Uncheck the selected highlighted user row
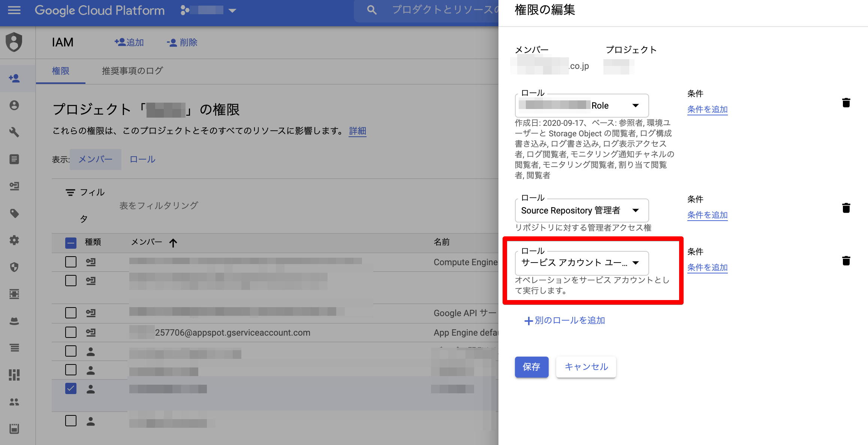 [71, 388]
